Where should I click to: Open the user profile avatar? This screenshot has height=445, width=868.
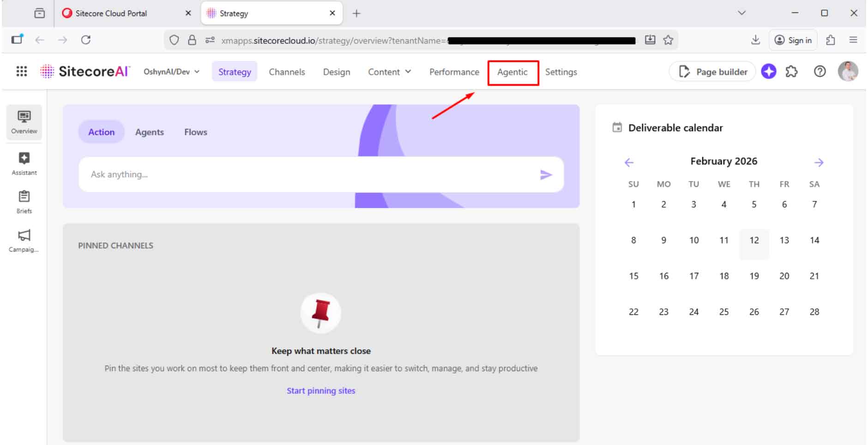click(848, 72)
